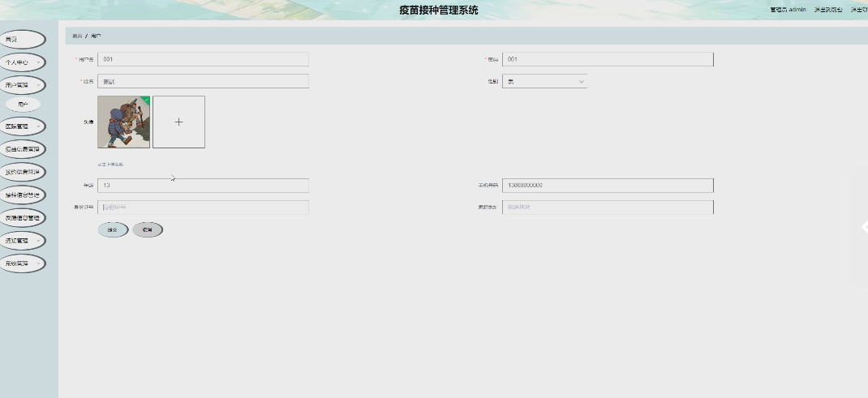Expand the 个人中心 sidebar menu

tap(22, 62)
